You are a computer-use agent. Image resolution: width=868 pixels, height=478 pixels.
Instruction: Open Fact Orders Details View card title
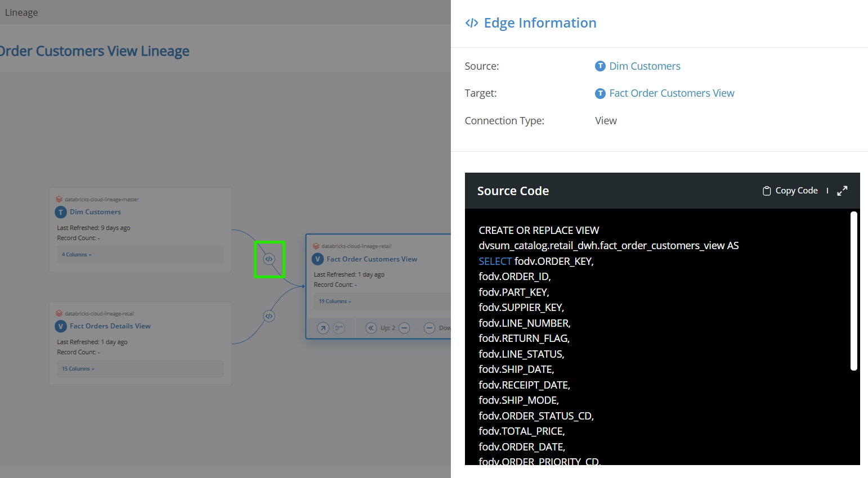pyautogui.click(x=110, y=326)
